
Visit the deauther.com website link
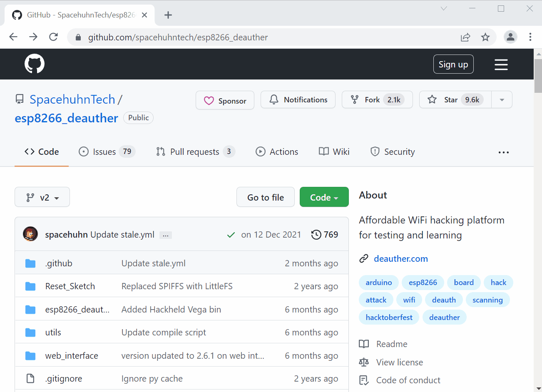click(401, 259)
